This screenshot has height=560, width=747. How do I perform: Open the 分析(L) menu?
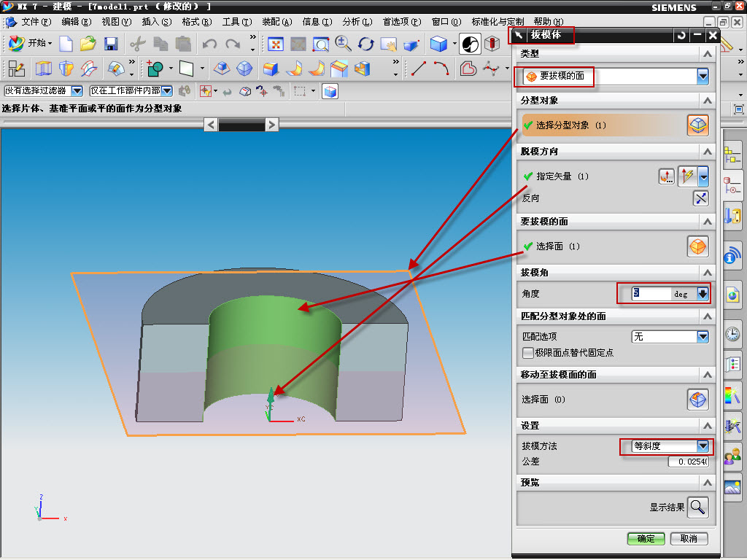[357, 22]
